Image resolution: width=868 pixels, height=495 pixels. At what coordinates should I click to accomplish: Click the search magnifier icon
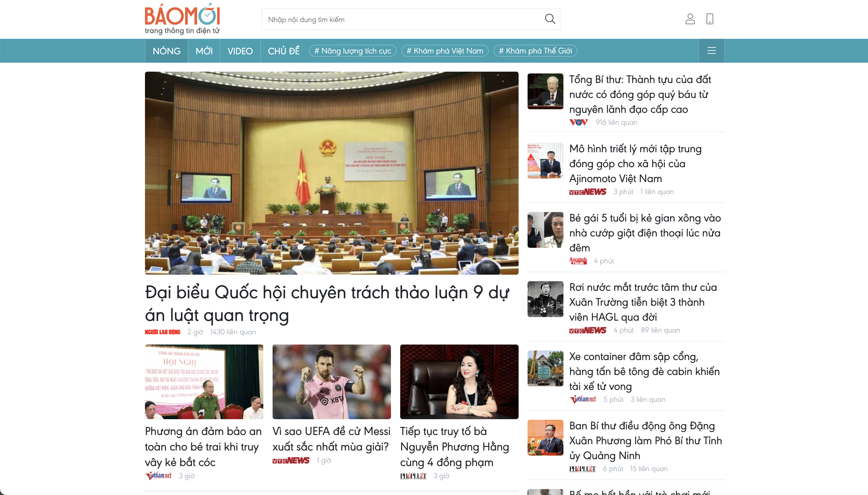pyautogui.click(x=550, y=19)
